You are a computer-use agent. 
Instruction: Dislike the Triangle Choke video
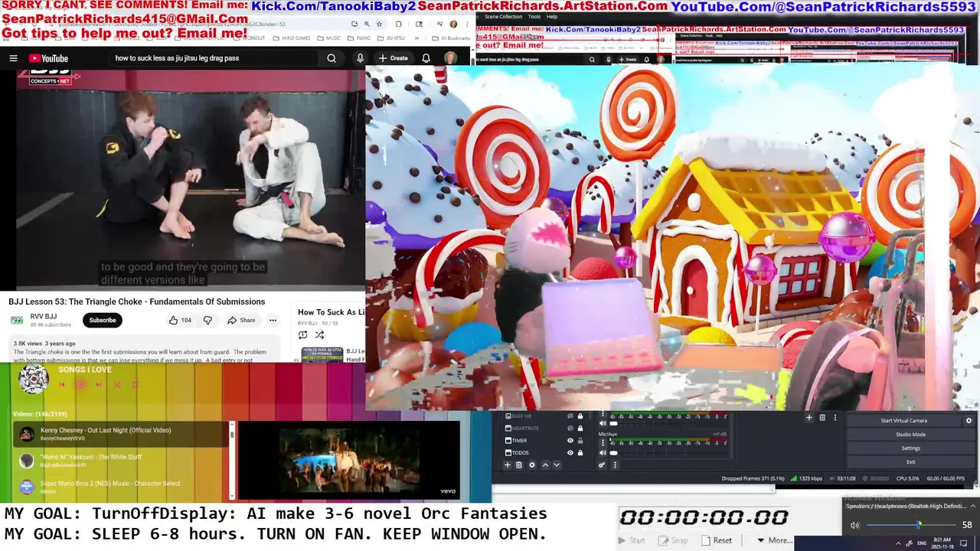pyautogui.click(x=207, y=320)
